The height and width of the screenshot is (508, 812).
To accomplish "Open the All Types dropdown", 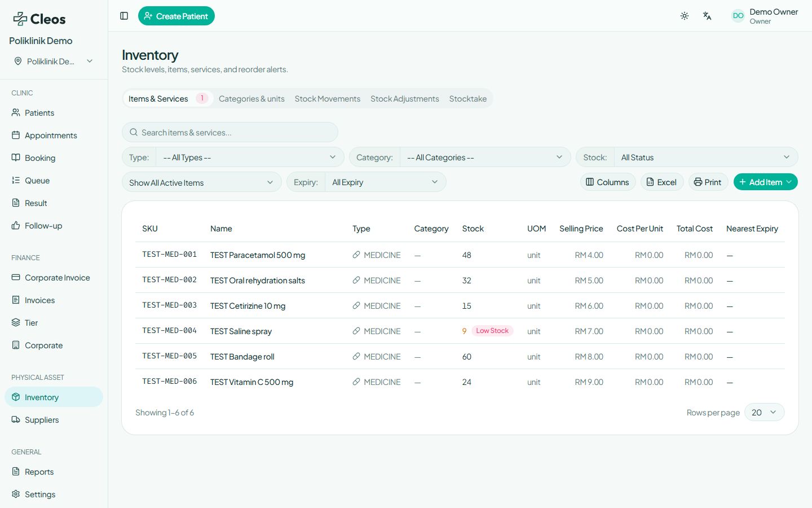I will point(250,157).
